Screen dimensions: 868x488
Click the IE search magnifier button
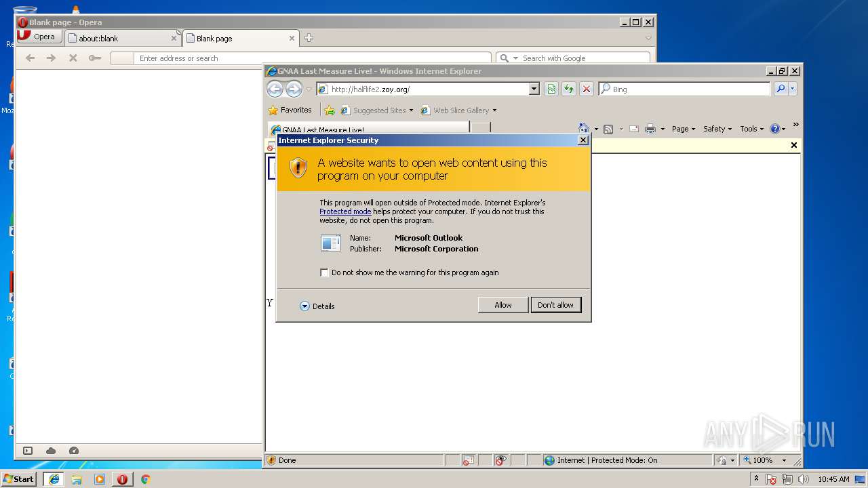780,89
